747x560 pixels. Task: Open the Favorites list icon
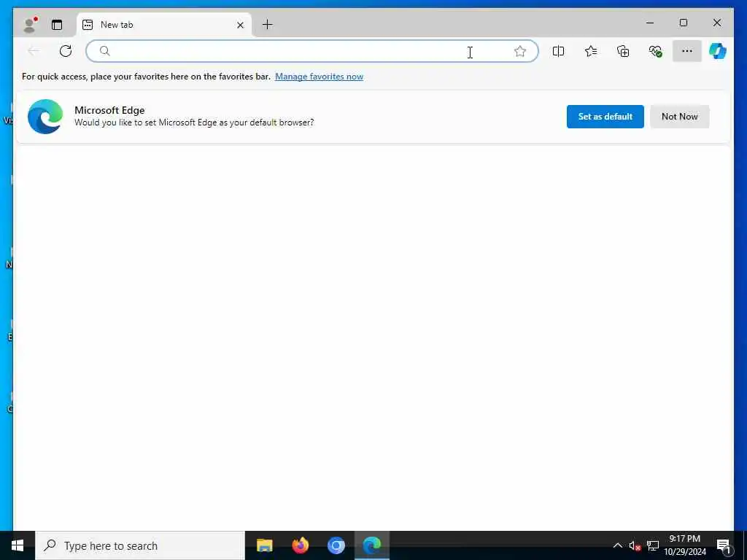pyautogui.click(x=591, y=51)
